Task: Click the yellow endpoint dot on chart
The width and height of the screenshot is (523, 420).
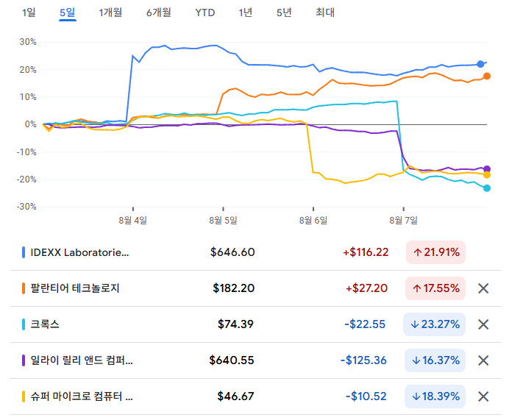Action: tap(487, 175)
